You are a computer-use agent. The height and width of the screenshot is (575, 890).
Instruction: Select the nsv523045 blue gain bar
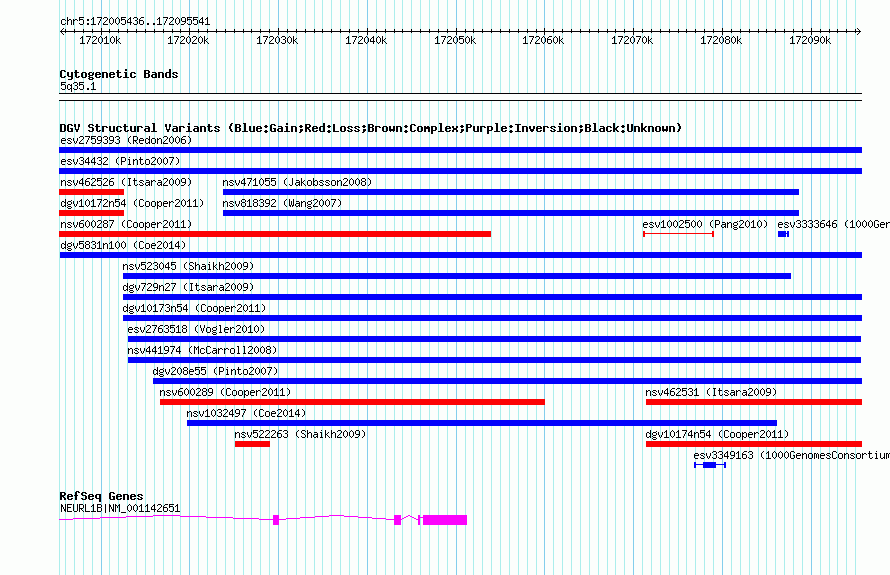click(x=457, y=276)
